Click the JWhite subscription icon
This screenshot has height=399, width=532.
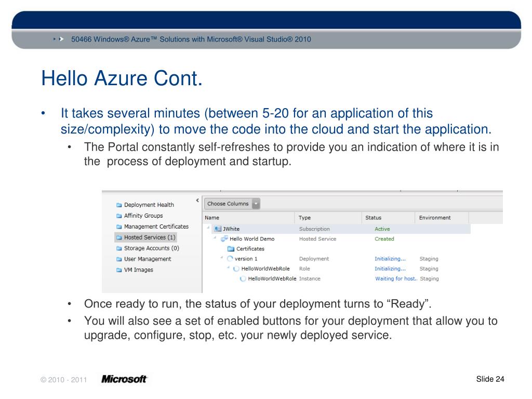click(218, 229)
